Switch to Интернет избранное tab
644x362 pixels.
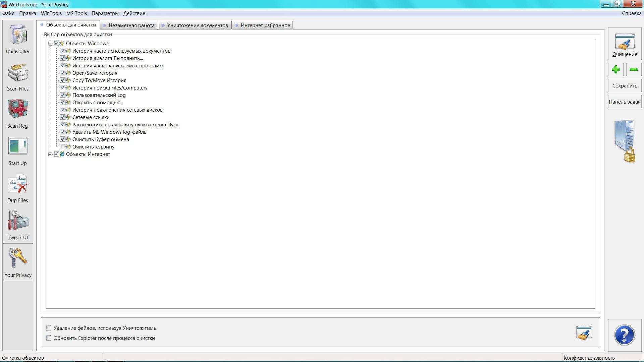[x=262, y=25]
